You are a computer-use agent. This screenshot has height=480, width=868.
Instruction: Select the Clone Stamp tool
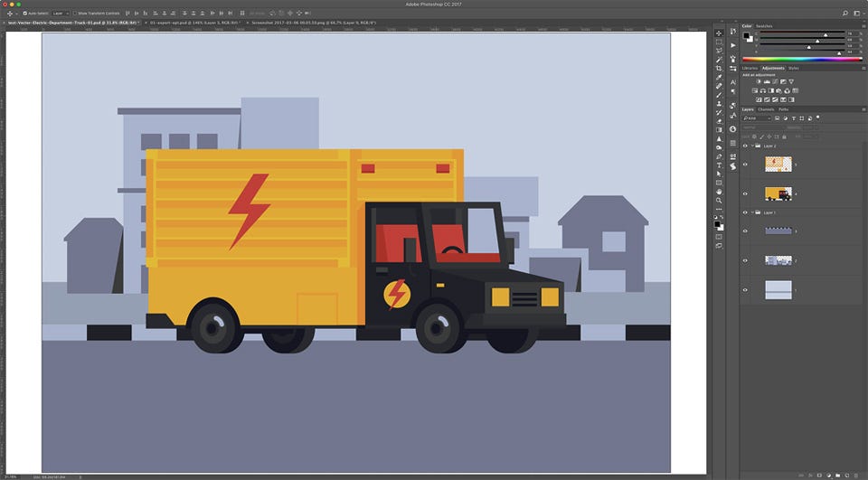719,104
